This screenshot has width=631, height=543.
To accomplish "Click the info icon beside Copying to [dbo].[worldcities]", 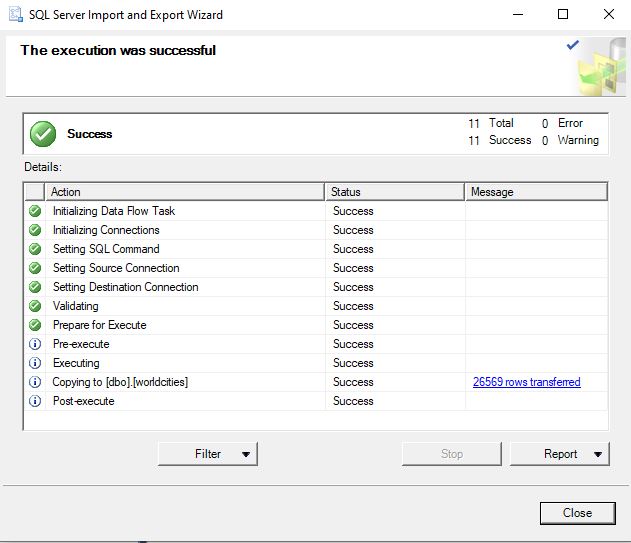I will [35, 382].
